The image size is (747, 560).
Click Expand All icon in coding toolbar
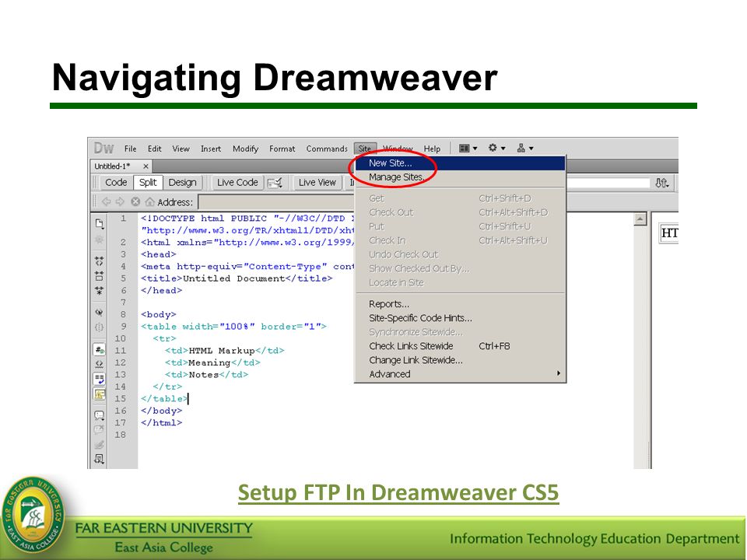pos(99,290)
